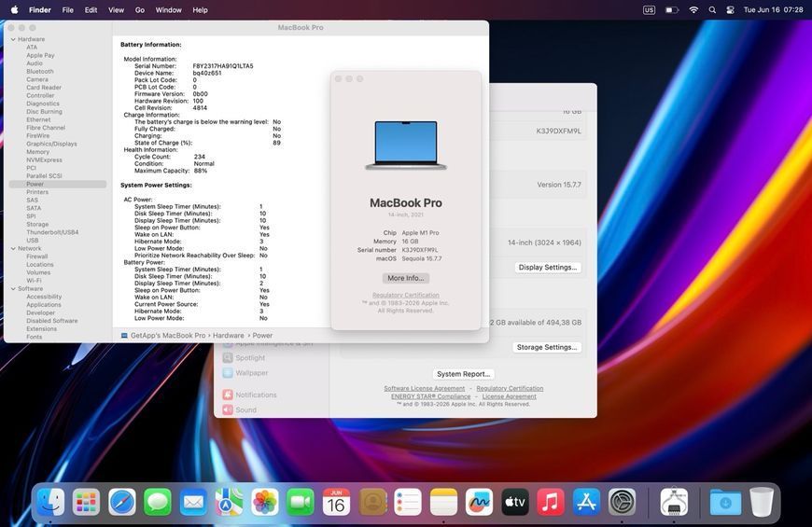
Task: Open the View menu
Action: point(116,10)
